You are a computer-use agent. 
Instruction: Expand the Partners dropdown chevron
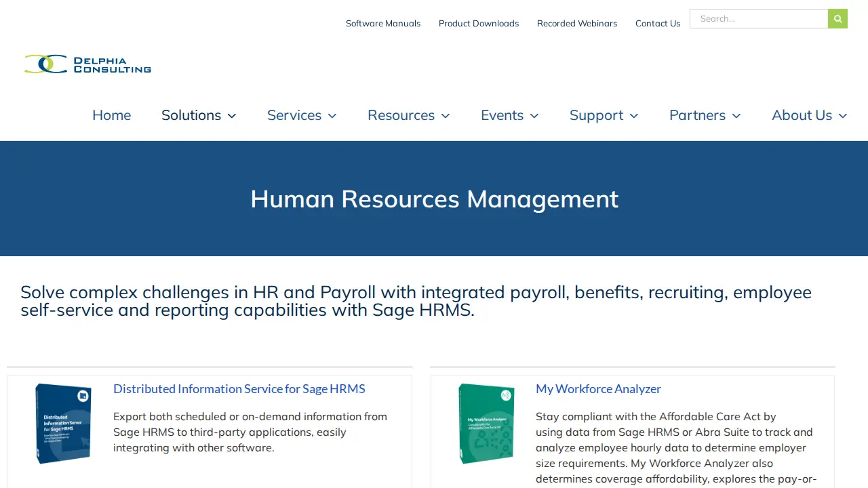(x=736, y=116)
